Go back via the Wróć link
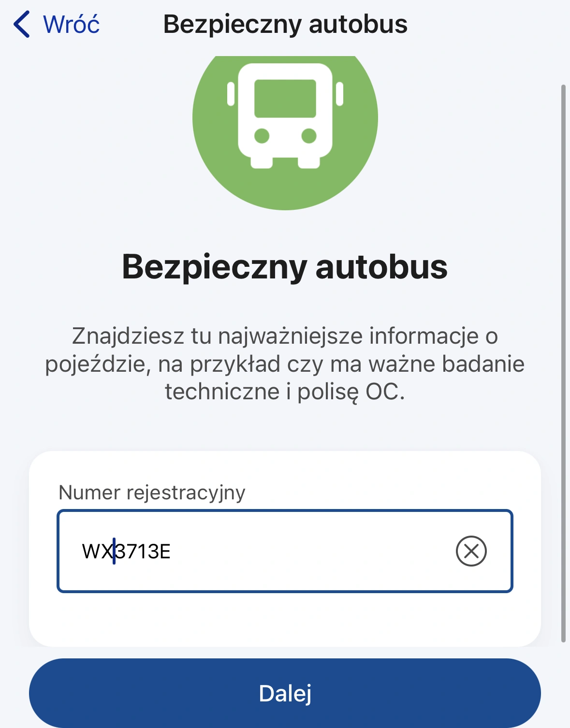This screenshot has height=728, width=570. [x=71, y=25]
